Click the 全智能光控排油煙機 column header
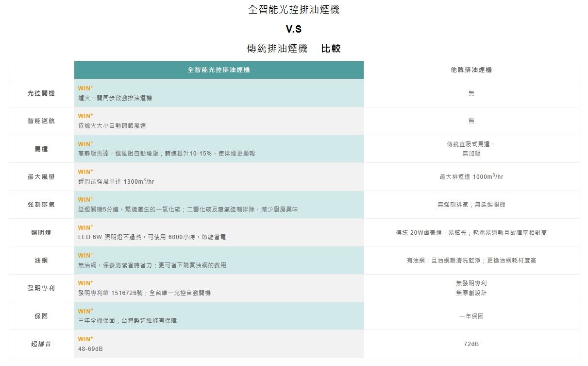 [x=218, y=70]
